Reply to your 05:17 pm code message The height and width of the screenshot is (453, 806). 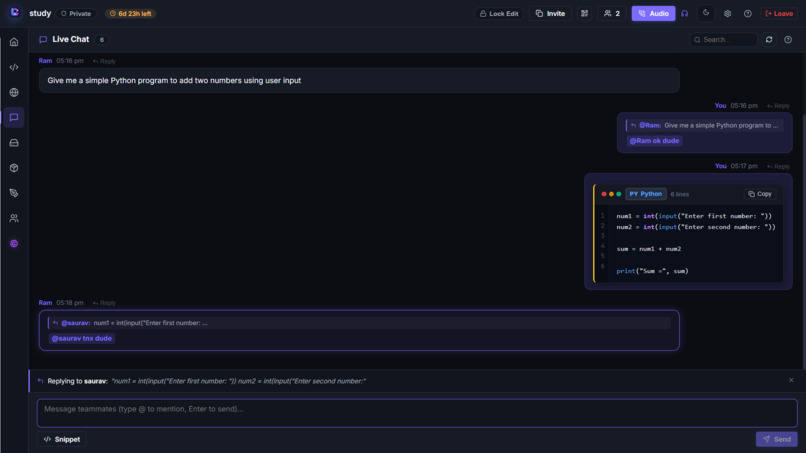(778, 167)
